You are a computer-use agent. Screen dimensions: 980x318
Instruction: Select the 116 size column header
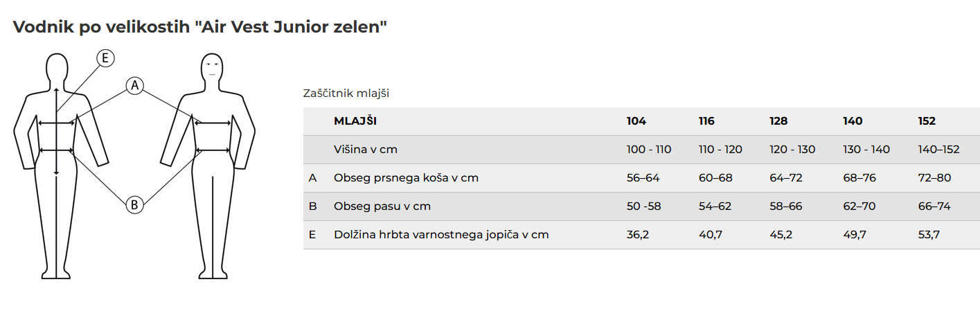click(706, 121)
